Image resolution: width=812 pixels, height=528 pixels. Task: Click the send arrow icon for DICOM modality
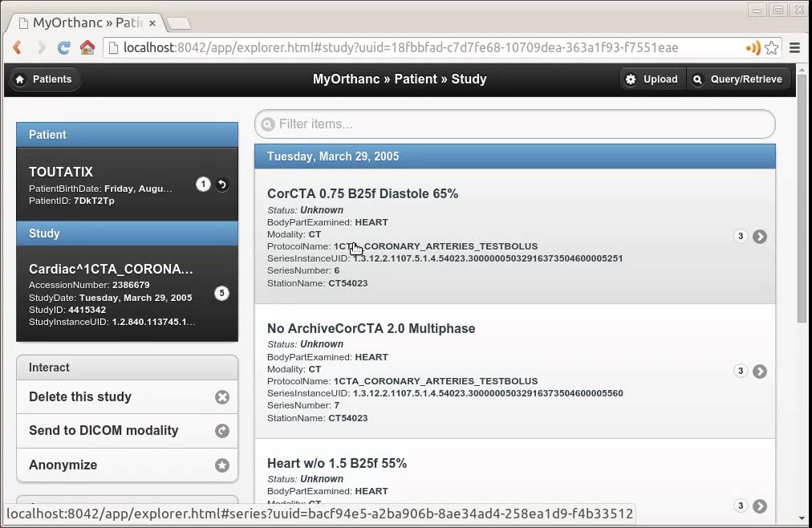222,431
